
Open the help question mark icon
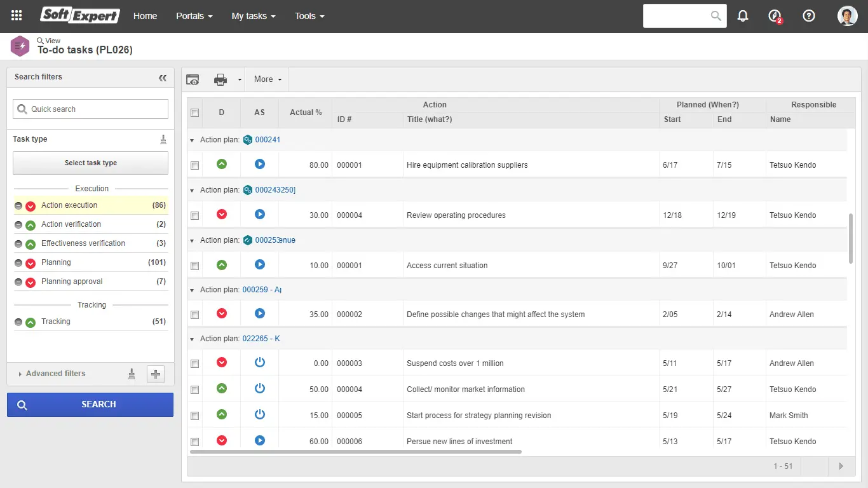point(808,15)
